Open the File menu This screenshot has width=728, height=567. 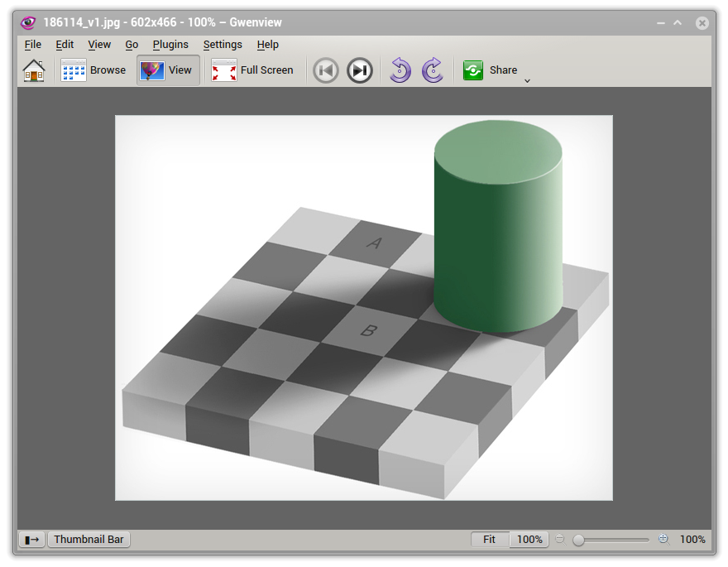[x=33, y=45]
